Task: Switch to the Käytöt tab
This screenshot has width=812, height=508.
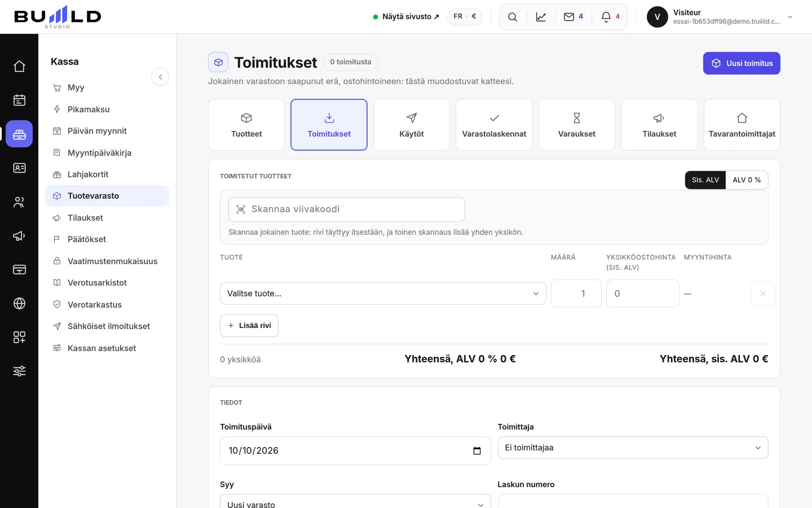Action: 412,125
